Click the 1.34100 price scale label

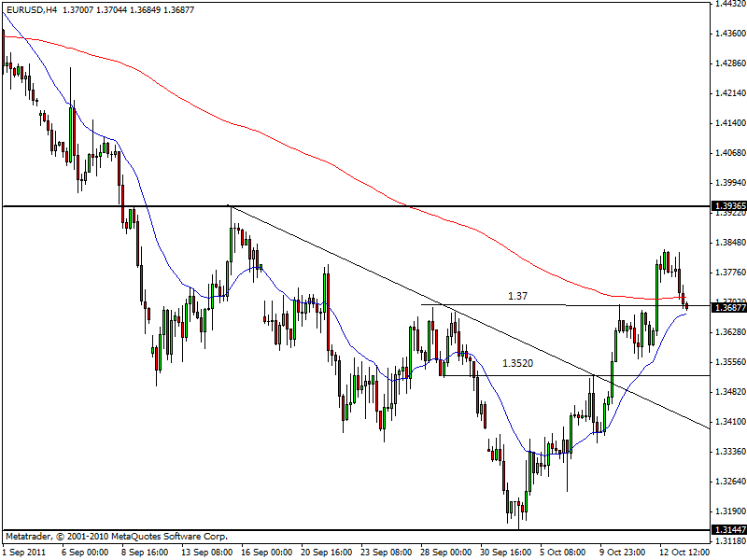tap(727, 421)
